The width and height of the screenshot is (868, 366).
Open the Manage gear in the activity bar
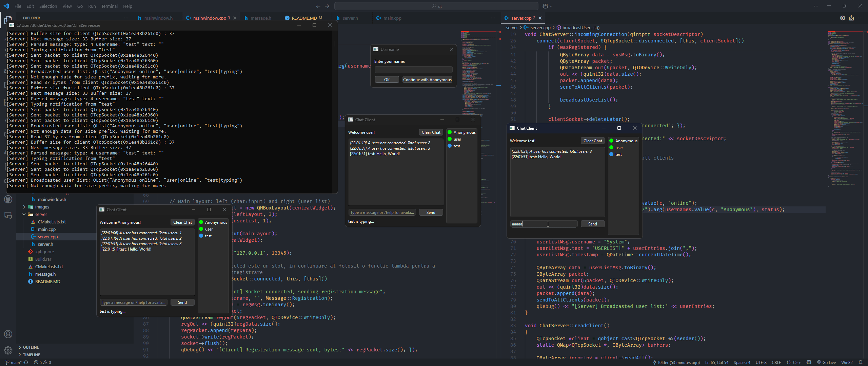(8, 350)
